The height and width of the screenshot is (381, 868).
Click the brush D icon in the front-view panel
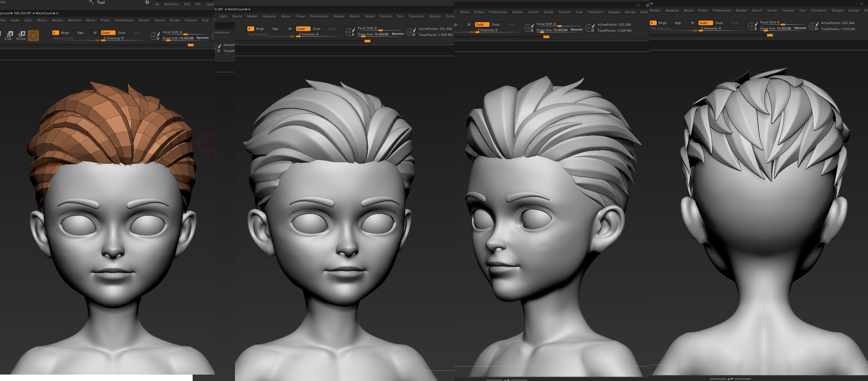tap(411, 32)
